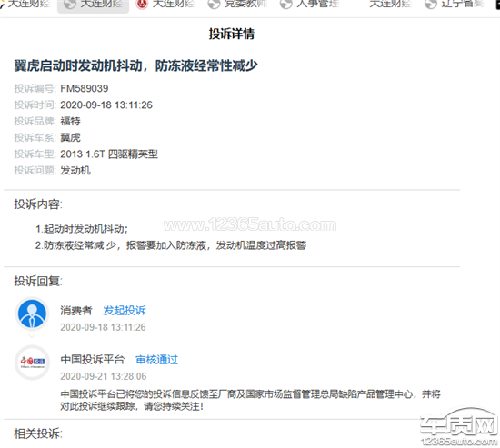The image size is (500, 448).
Task: Click the blue consumer avatar icon
Action: [32, 314]
